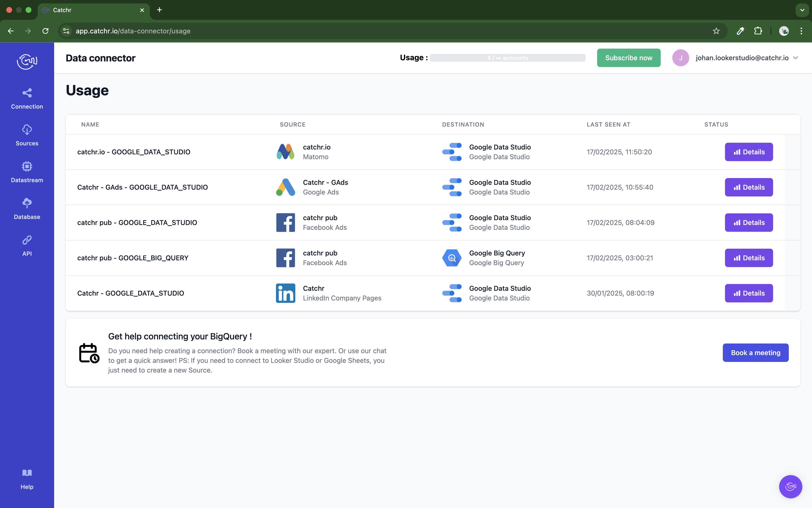The width and height of the screenshot is (812, 508).
Task: Open the browser profile avatar
Action: click(784, 31)
